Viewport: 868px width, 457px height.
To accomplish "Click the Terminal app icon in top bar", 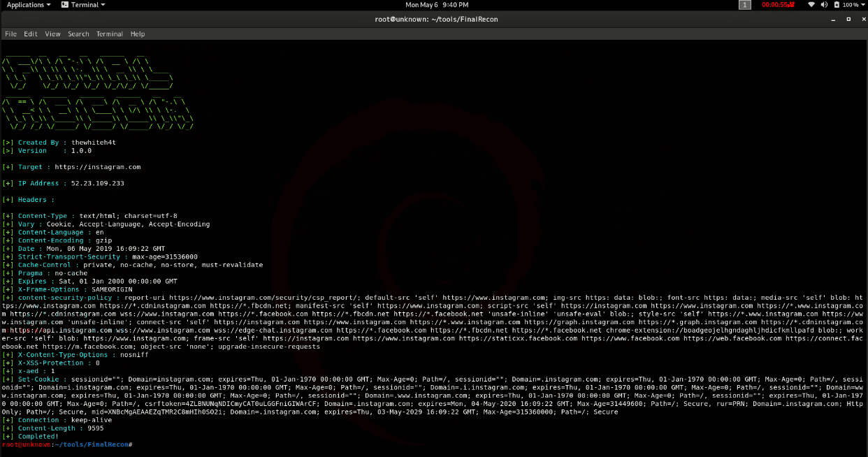I will click(65, 5).
